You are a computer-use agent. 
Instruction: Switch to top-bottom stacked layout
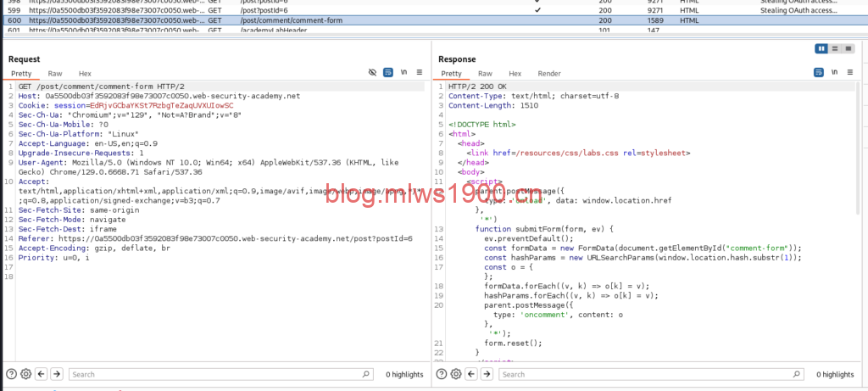point(835,48)
